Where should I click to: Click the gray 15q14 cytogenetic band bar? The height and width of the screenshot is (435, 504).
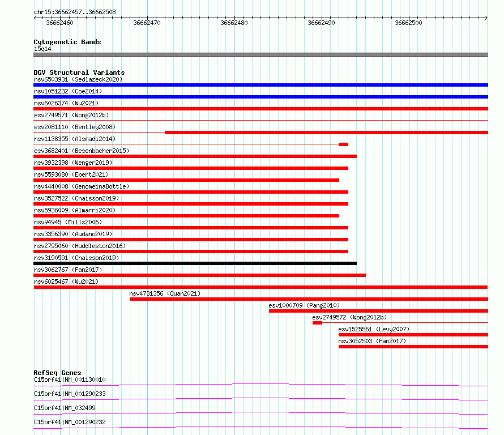pos(260,55)
